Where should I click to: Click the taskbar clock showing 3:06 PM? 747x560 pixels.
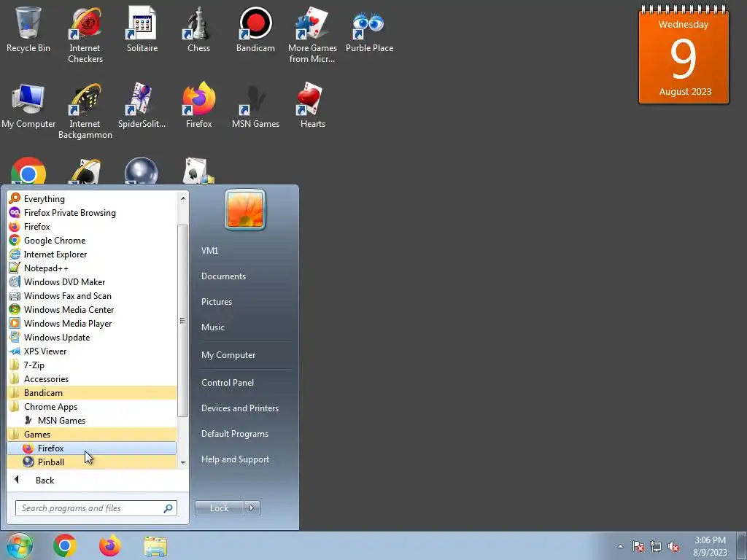pyautogui.click(x=710, y=546)
